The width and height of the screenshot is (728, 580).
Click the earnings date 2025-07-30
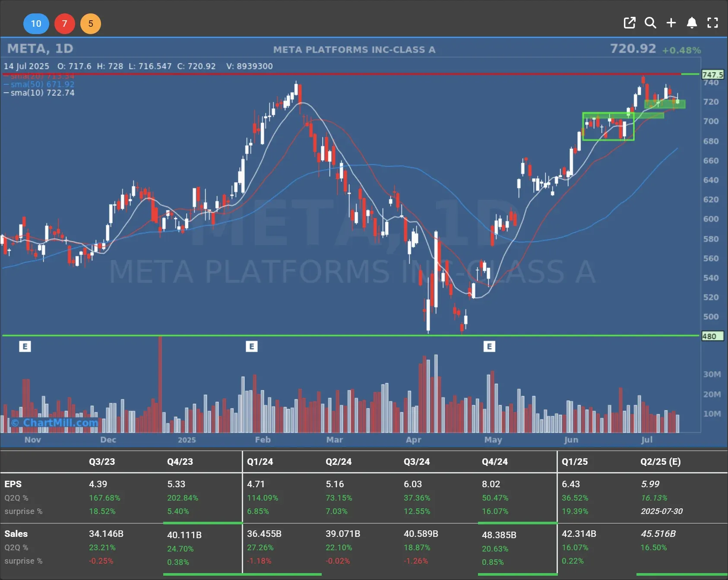662,511
